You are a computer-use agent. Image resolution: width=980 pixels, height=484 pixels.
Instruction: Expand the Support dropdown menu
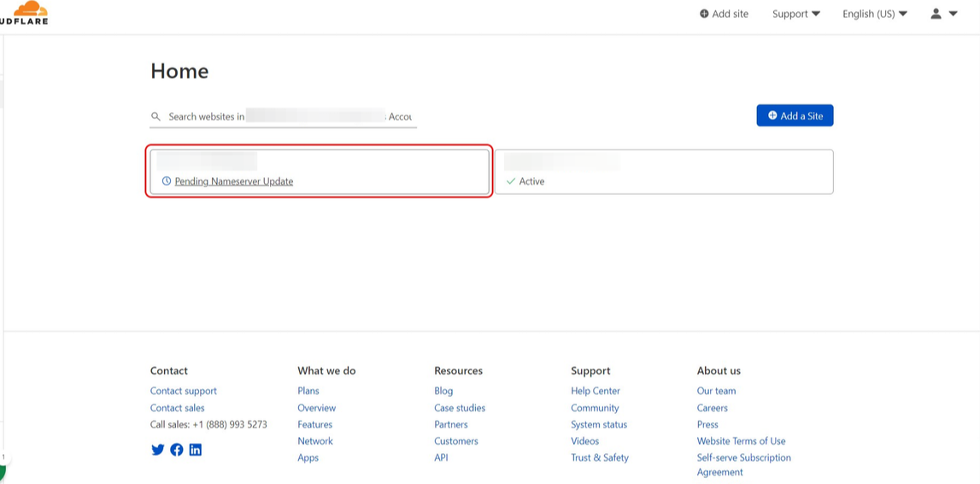click(x=795, y=14)
